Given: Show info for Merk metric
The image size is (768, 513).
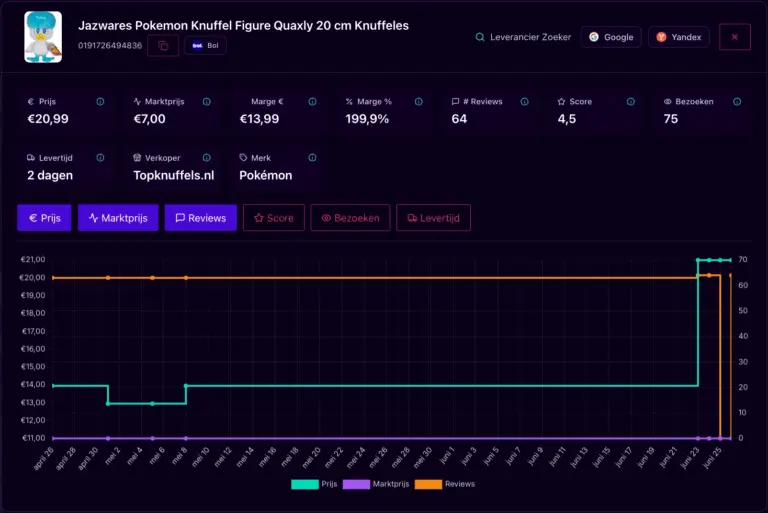Looking at the screenshot, I should 312,158.
